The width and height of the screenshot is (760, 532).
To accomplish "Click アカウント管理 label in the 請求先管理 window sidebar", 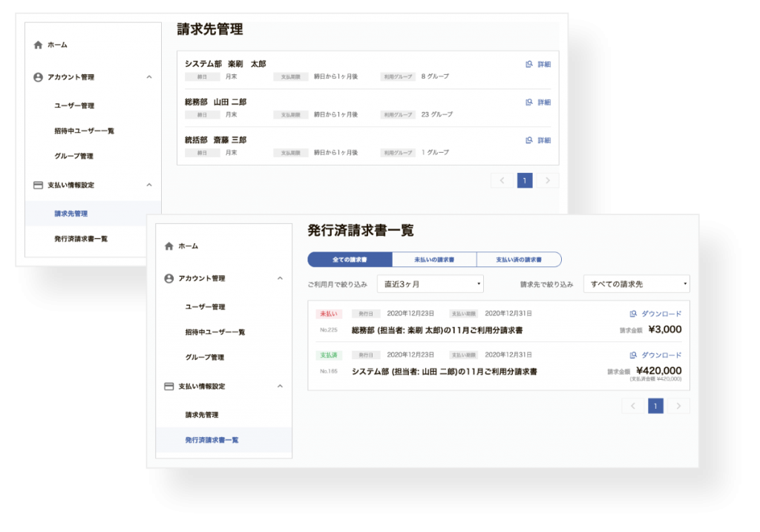I will click(71, 77).
